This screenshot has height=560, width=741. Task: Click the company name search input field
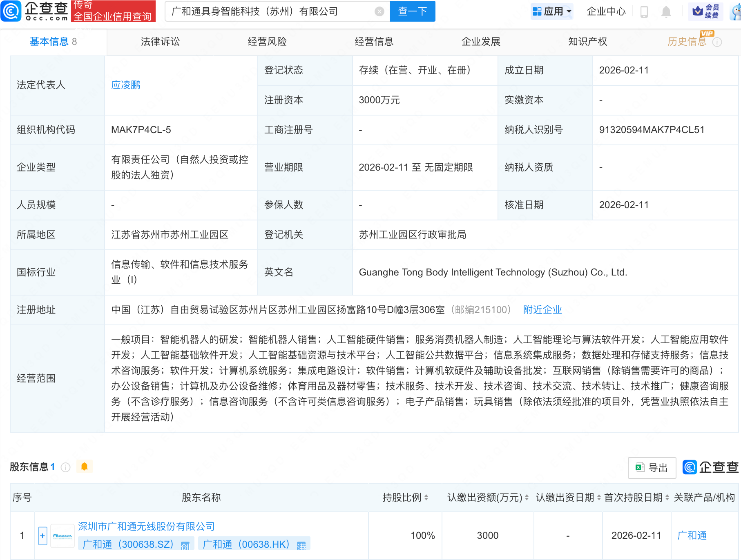point(270,11)
